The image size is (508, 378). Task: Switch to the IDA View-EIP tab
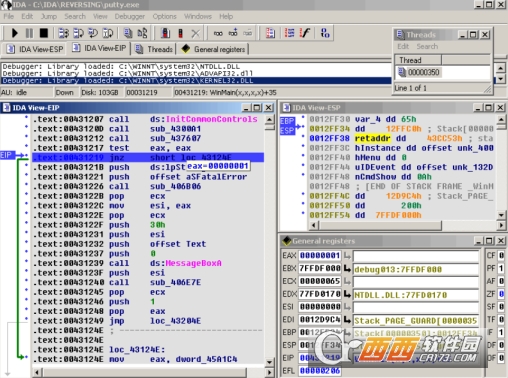100,48
